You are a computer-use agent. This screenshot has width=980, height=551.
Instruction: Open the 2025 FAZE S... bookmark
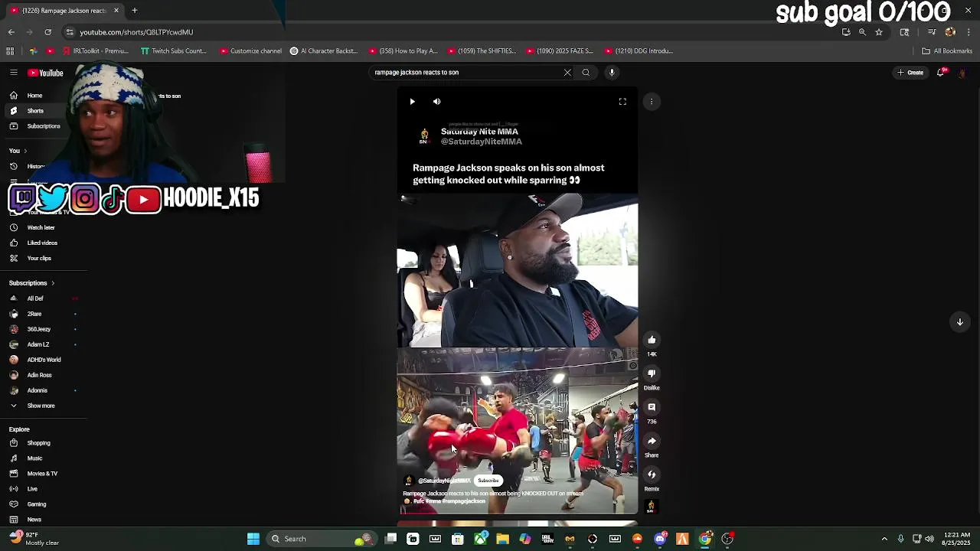click(559, 51)
